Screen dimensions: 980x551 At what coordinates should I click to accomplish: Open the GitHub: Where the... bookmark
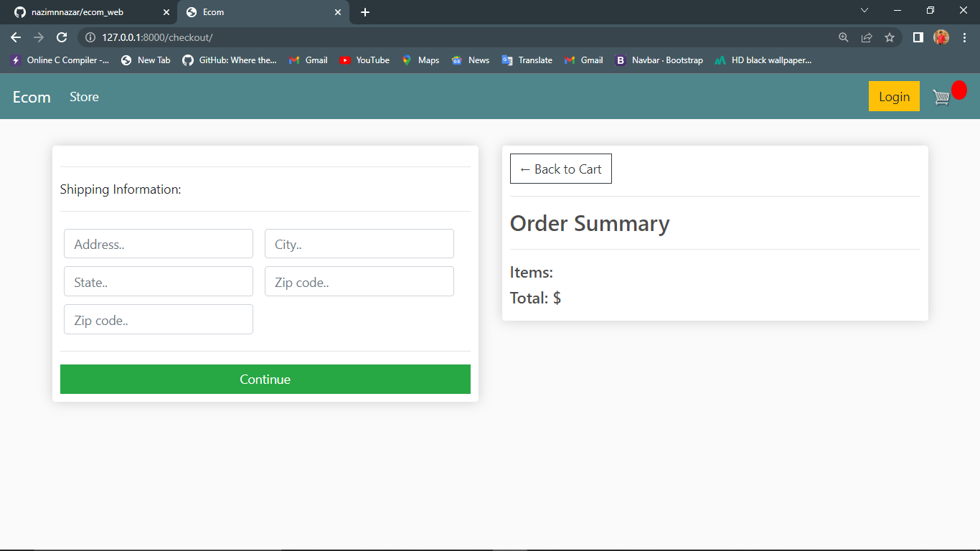click(230, 60)
